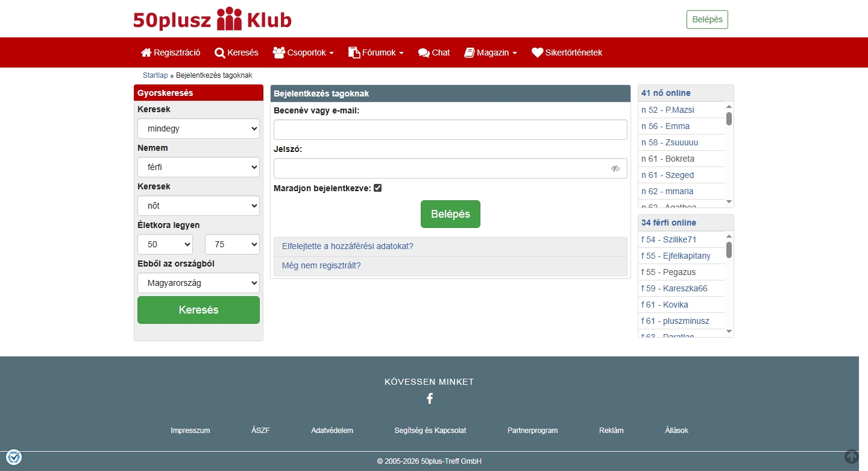868x471 pixels.
Task: Open Facebook via the footer Facebook icon
Action: 429,399
